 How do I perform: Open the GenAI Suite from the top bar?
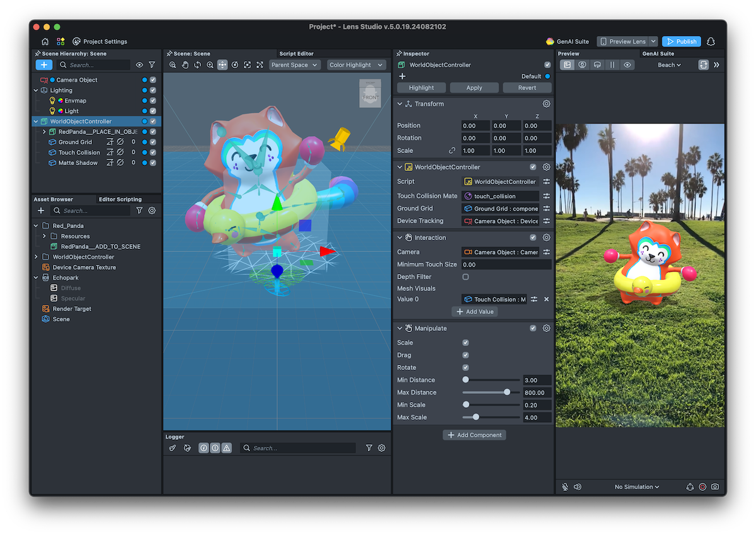[x=567, y=42]
